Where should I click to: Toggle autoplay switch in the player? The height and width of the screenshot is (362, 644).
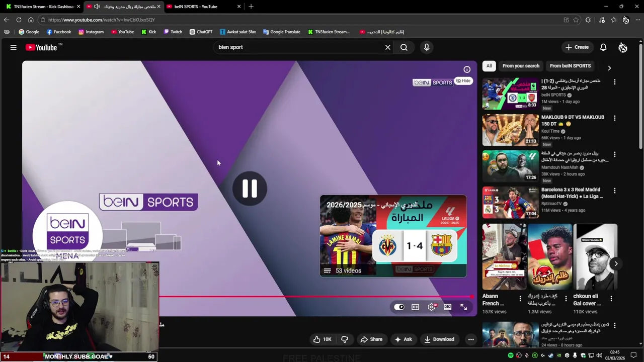[x=399, y=307]
